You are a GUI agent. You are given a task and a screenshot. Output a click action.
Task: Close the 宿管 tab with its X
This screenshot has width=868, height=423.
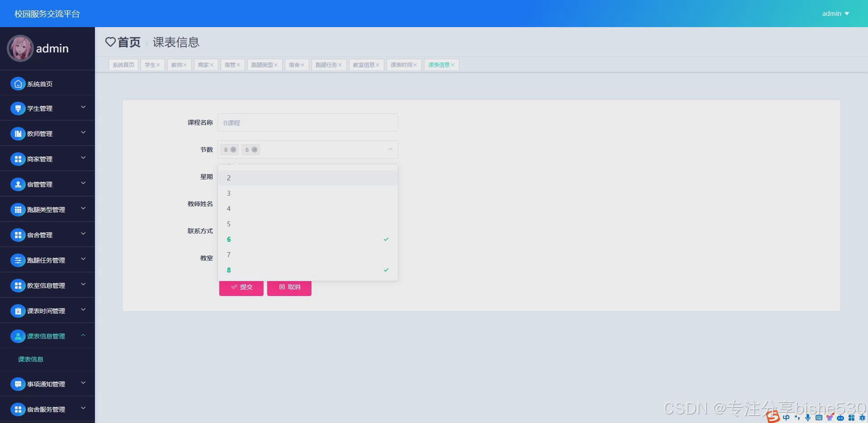(238, 65)
